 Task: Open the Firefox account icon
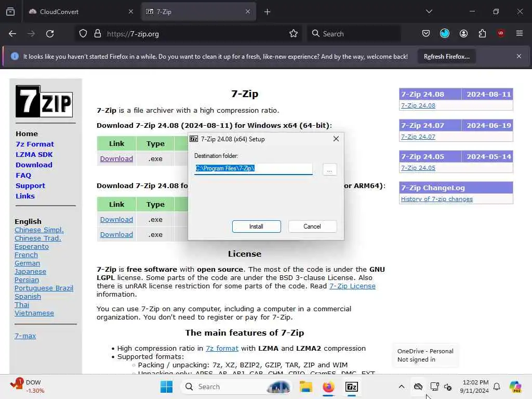tap(463, 33)
